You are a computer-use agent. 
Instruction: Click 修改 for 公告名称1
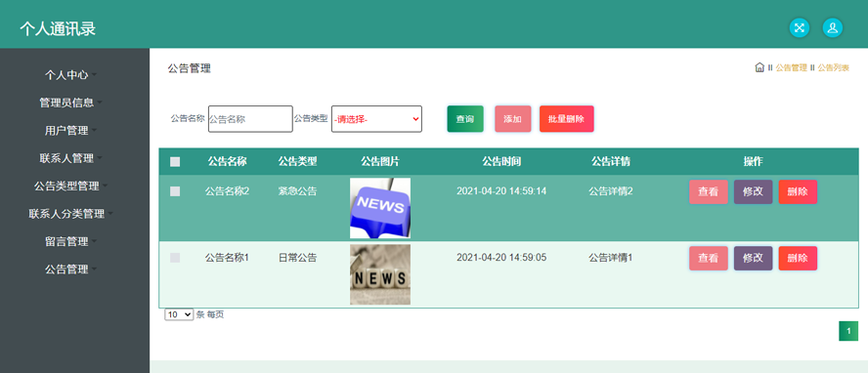point(753,258)
